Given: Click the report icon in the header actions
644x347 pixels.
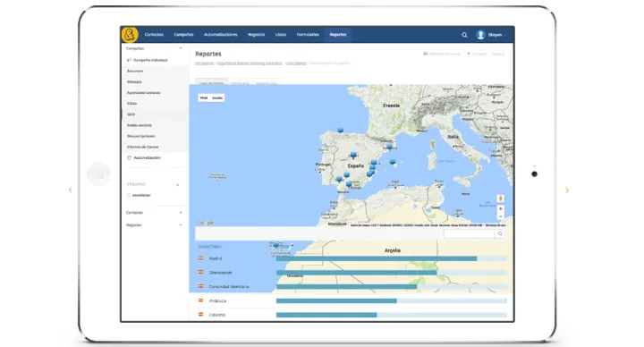Looking at the screenshot, I should click(425, 54).
